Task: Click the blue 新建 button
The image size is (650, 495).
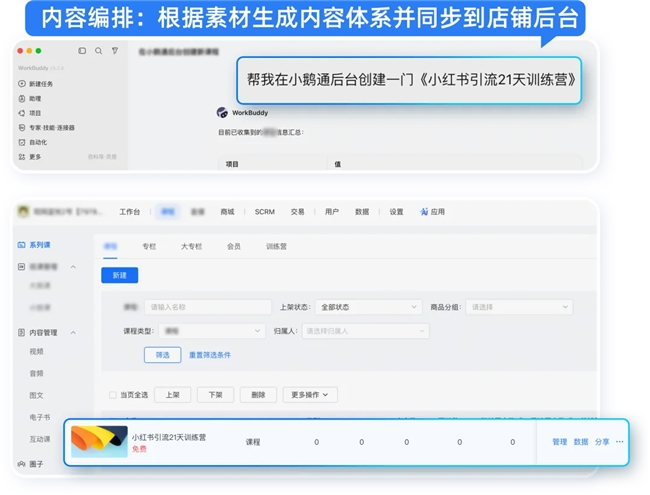Action: [x=119, y=275]
